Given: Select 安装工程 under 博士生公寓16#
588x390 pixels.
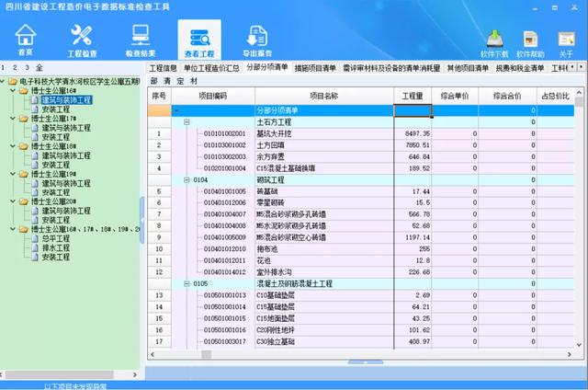Looking at the screenshot, I should tap(55, 109).
